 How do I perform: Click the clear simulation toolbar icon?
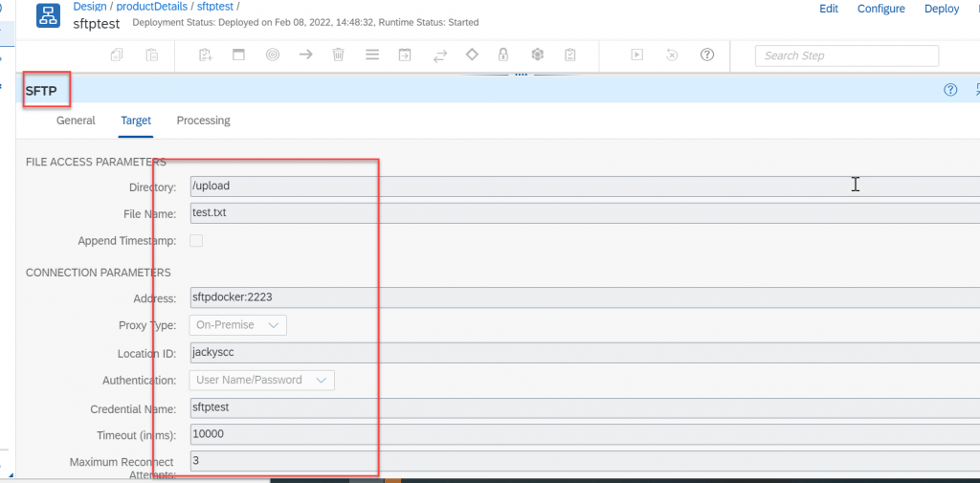point(672,55)
